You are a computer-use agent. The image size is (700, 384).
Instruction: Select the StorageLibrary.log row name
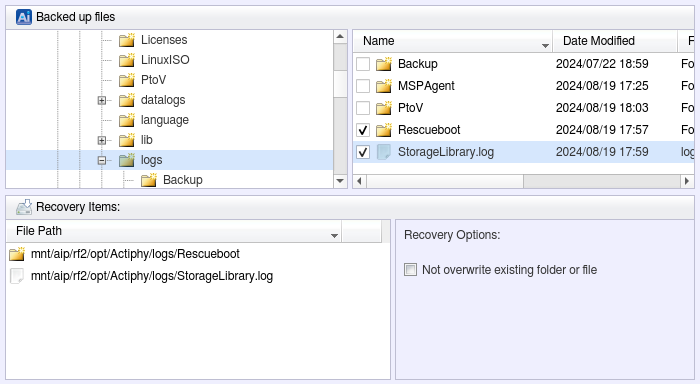(x=446, y=152)
